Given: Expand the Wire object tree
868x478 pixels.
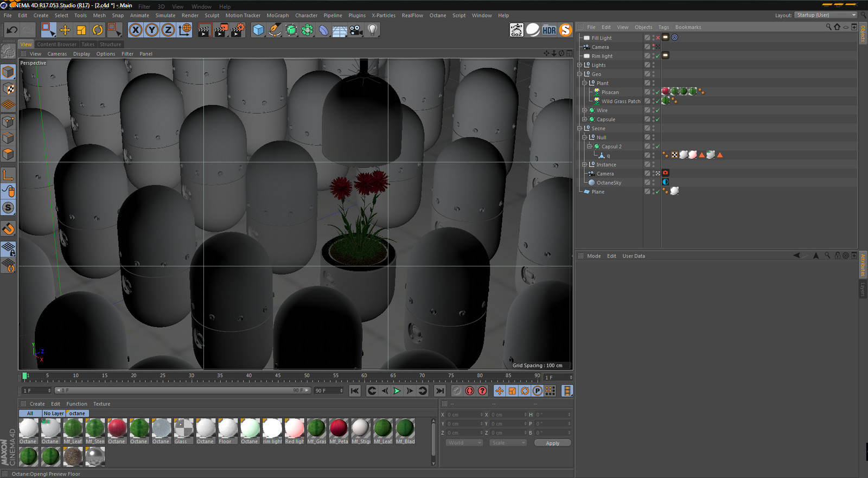Looking at the screenshot, I should 584,110.
